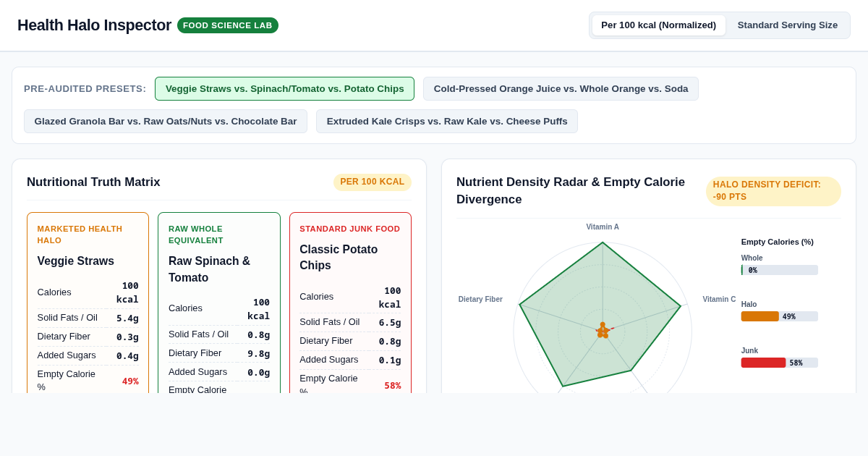The width and height of the screenshot is (868, 456).
Task: Click the PRE-AUDITED PRESETS label
Action: click(x=85, y=89)
